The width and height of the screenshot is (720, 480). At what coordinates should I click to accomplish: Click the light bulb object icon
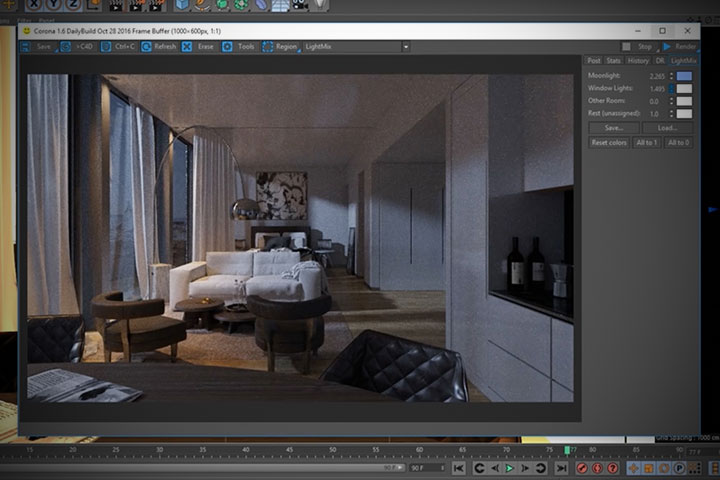(320, 5)
